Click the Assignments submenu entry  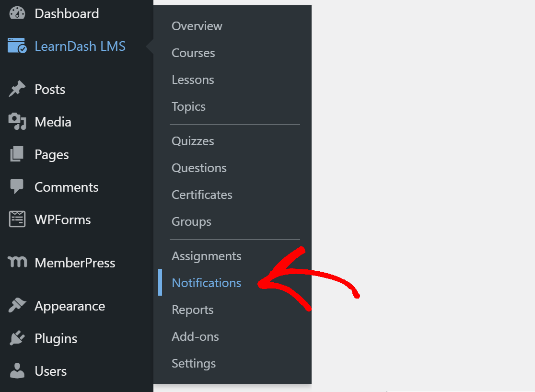207,256
